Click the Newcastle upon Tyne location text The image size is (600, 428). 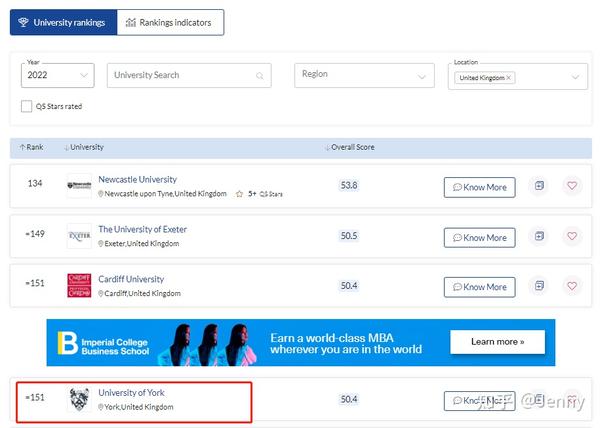(x=162, y=194)
